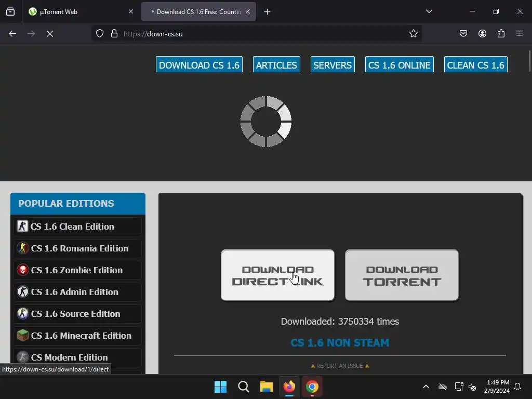Open CS 1.6 Romania Edition
This screenshot has width=532, height=399.
click(x=78, y=248)
